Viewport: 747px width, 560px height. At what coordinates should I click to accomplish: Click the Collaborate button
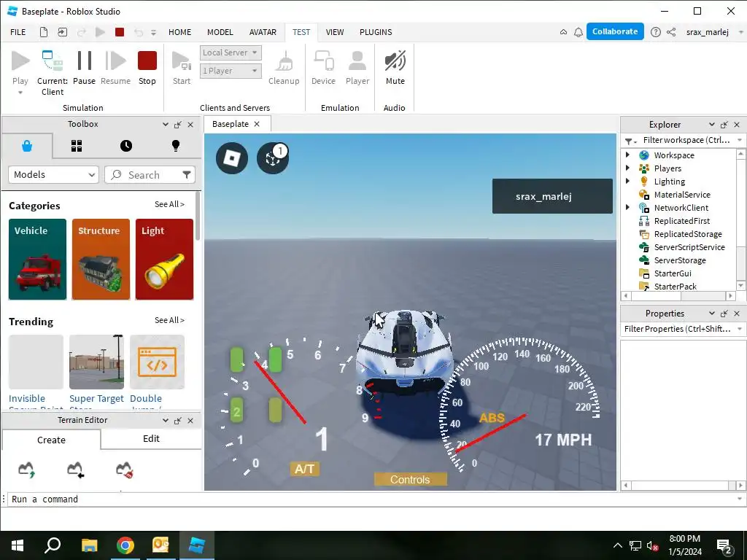615,31
